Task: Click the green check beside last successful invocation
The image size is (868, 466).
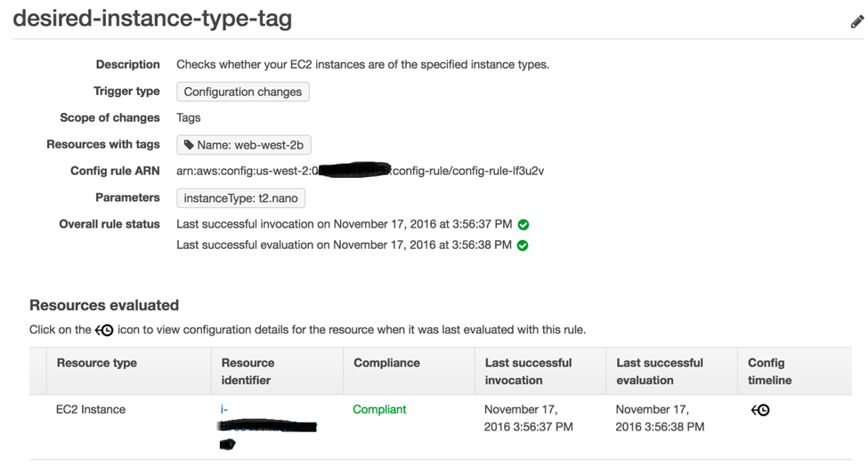Action: point(523,225)
